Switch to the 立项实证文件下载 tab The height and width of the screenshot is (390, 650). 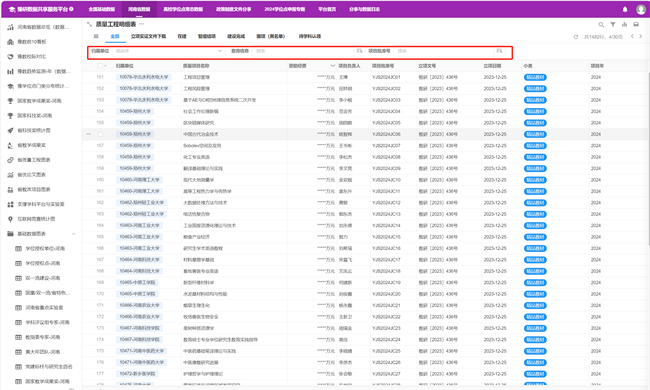tap(148, 36)
